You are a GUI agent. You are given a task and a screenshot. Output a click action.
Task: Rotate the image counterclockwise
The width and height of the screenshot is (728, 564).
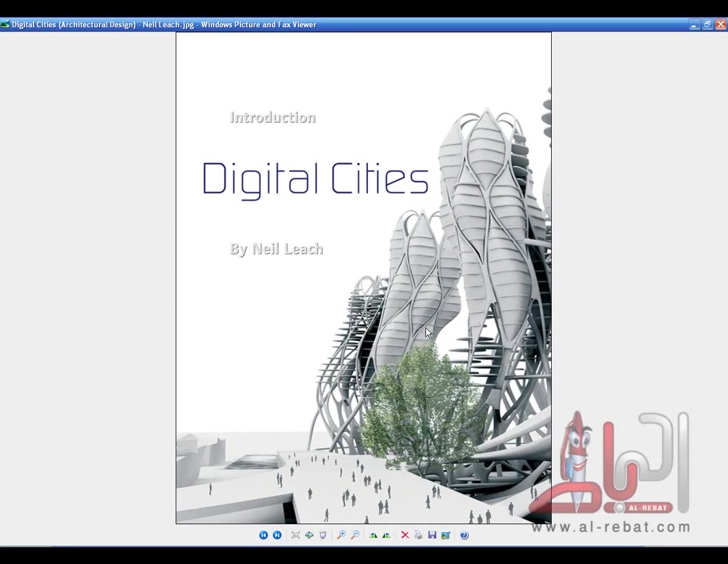[x=373, y=535]
